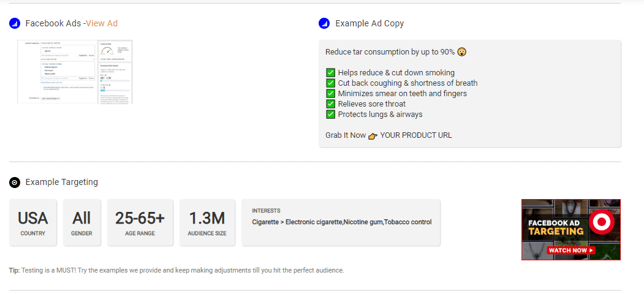
Task: Select the 1.3M audience size card
Action: [207, 222]
